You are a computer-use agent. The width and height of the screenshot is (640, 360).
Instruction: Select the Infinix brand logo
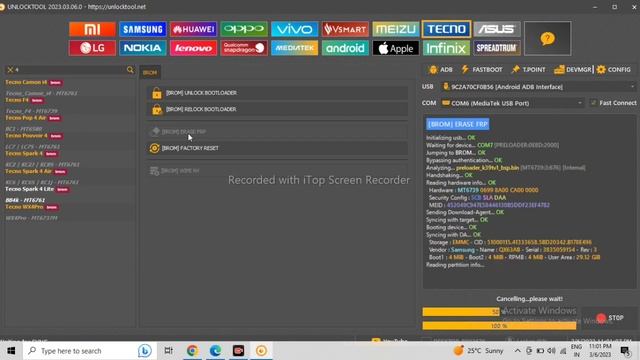tap(446, 48)
